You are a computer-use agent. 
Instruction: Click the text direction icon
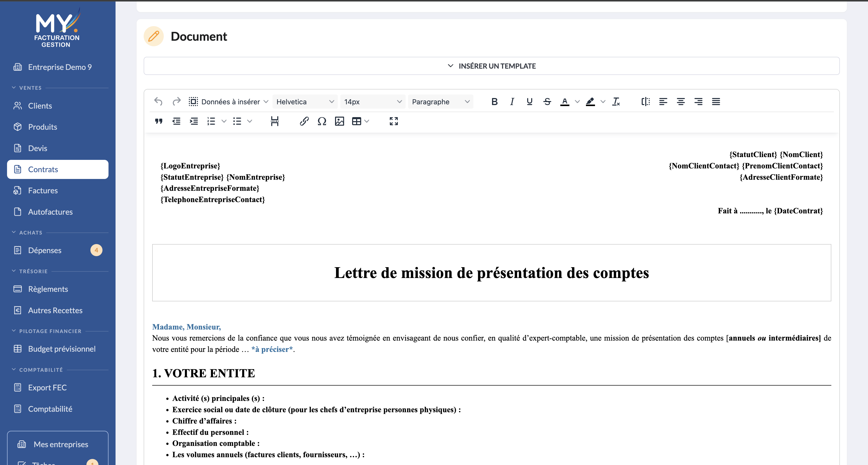click(646, 102)
